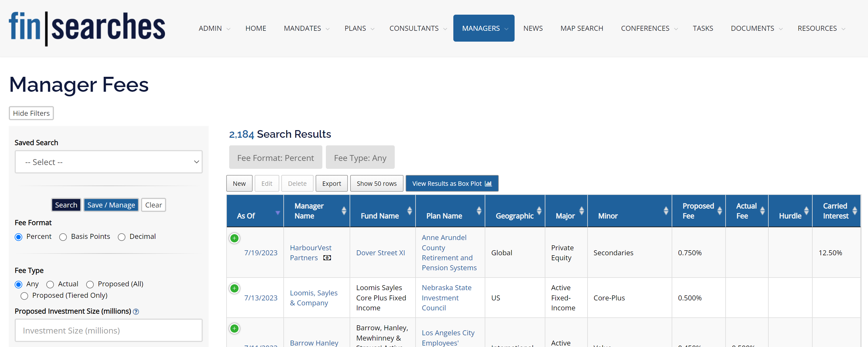Export the search results

point(331,183)
